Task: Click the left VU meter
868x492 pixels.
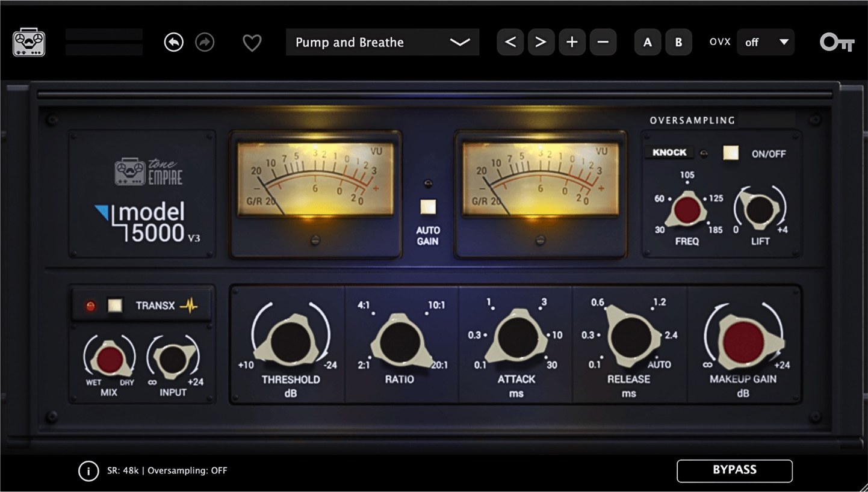Action: point(315,180)
